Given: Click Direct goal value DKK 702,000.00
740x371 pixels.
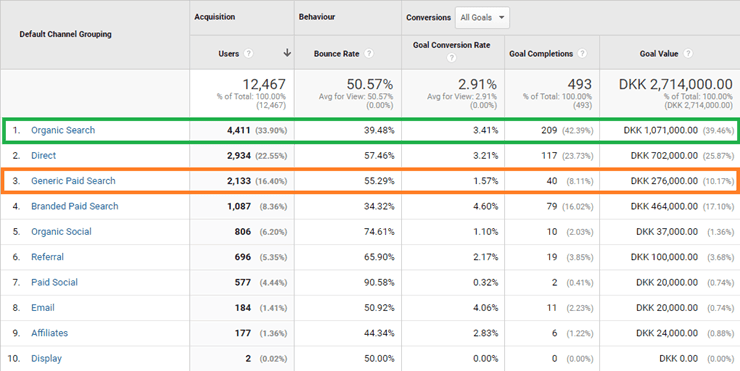Looking at the screenshot, I should click(x=664, y=155).
